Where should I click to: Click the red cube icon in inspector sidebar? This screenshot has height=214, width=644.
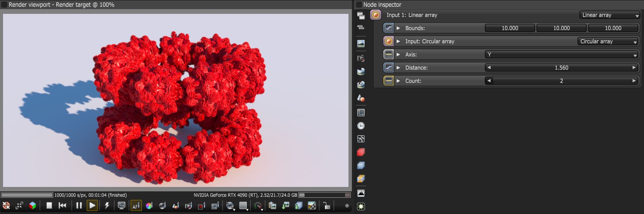pos(361,152)
